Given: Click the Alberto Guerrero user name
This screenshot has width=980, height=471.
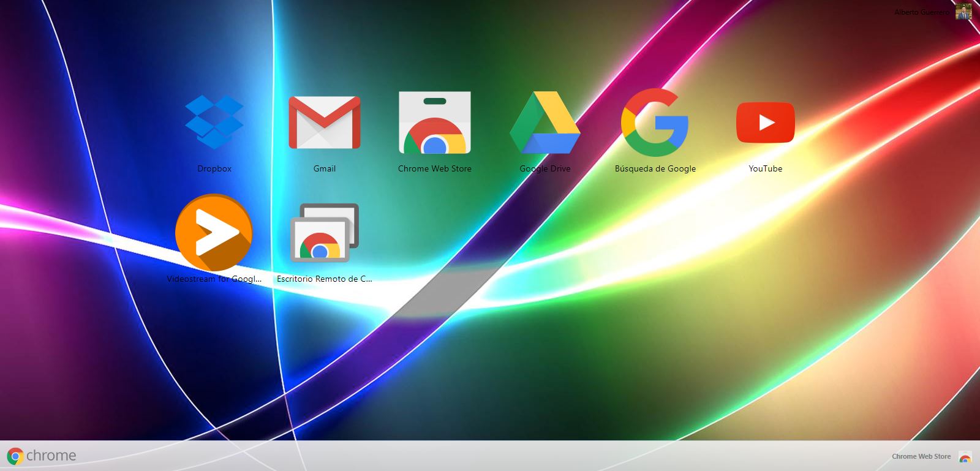Looking at the screenshot, I should click(922, 12).
